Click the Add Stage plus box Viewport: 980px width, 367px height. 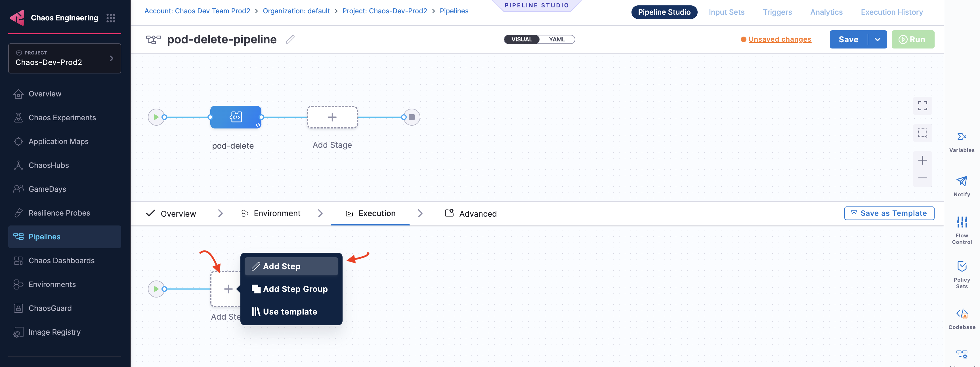tap(332, 117)
